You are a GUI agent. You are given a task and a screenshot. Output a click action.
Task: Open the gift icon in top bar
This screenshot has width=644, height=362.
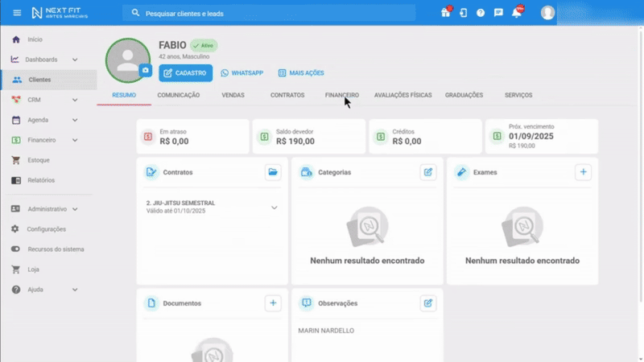click(446, 13)
